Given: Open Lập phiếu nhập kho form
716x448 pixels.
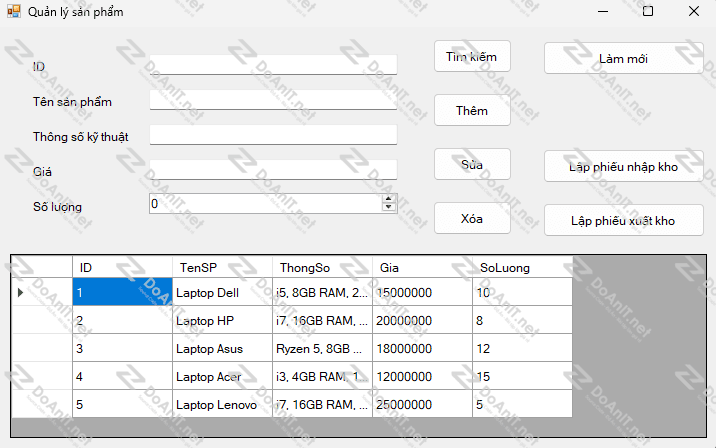Looking at the screenshot, I should pyautogui.click(x=623, y=166).
